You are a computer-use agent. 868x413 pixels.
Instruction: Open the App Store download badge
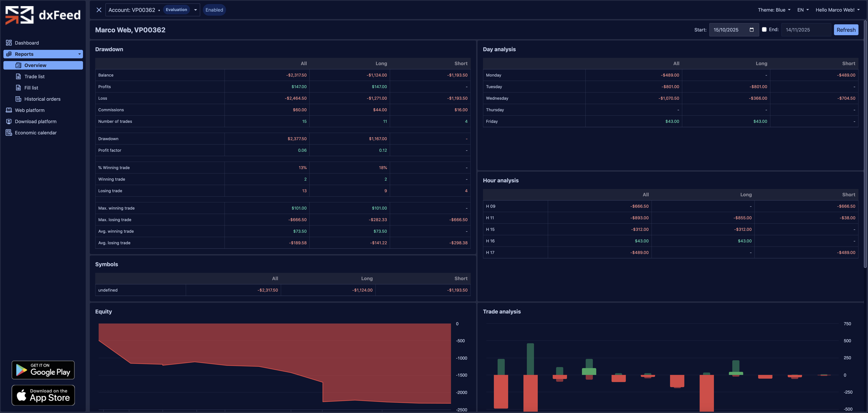(43, 395)
